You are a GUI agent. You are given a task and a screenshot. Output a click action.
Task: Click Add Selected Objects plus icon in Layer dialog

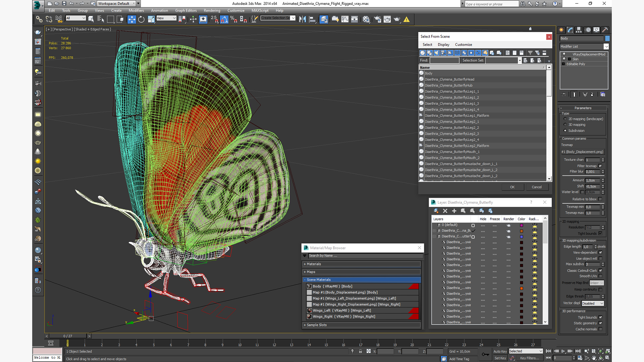454,211
